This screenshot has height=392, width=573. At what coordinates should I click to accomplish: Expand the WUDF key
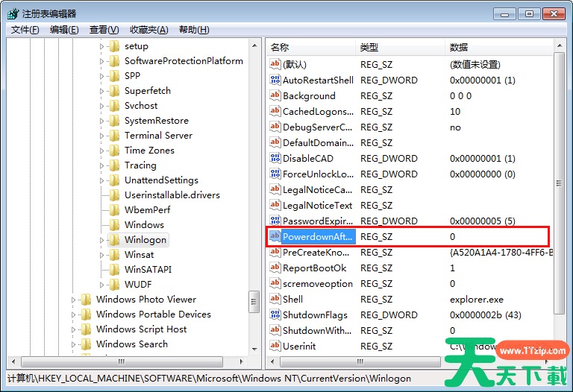pos(101,285)
